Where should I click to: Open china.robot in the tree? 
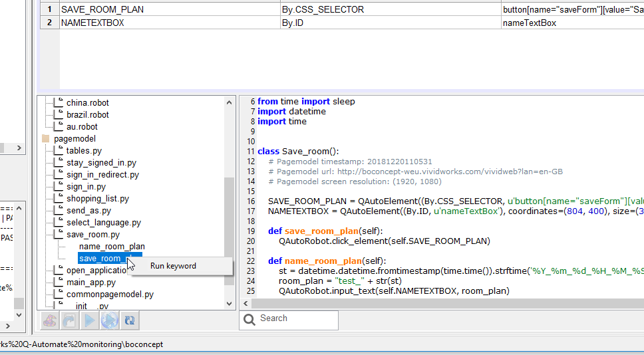(87, 102)
